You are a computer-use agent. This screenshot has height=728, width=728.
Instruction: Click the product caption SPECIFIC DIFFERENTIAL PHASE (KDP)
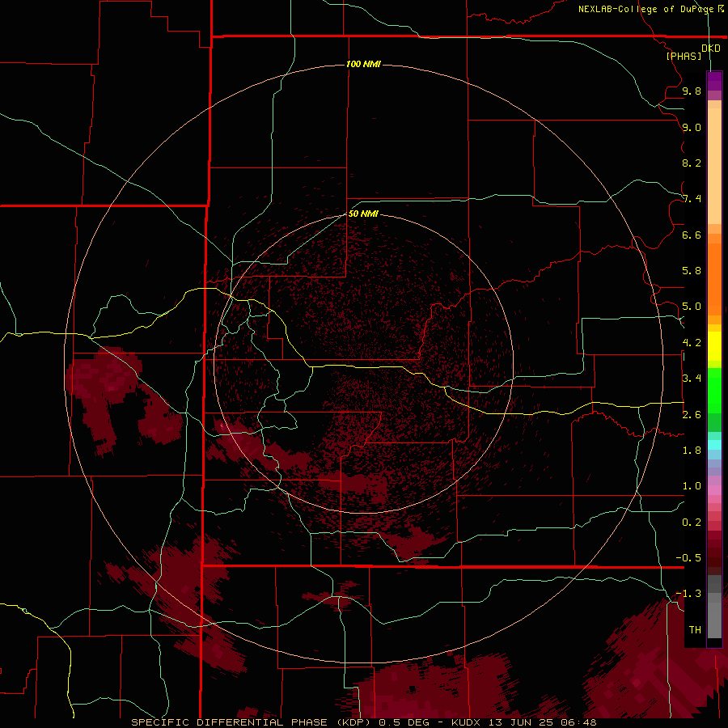251,722
